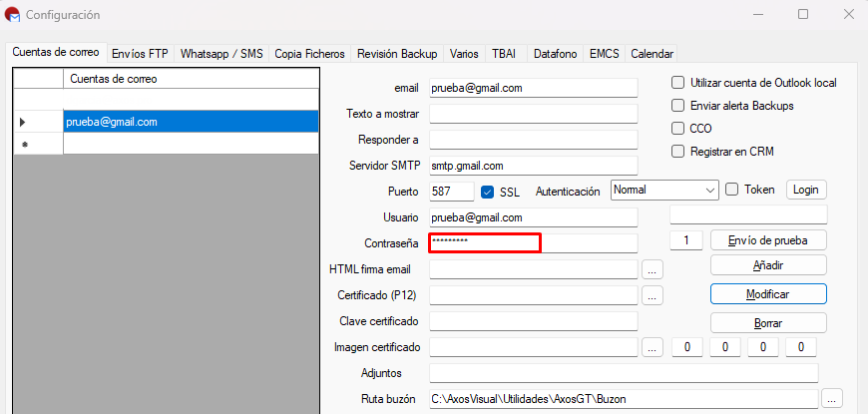Go to the Revisión Backup tab
Image resolution: width=868 pixels, height=414 pixels.
(397, 54)
